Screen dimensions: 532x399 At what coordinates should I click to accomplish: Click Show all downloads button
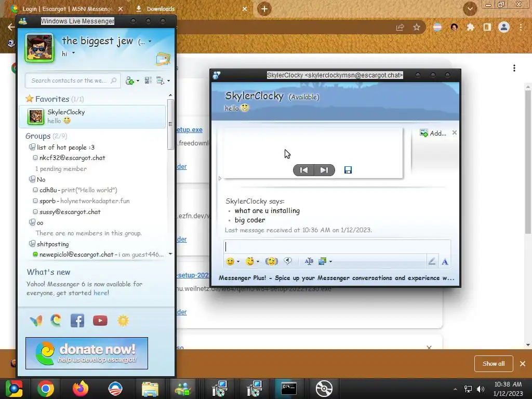coord(494,364)
